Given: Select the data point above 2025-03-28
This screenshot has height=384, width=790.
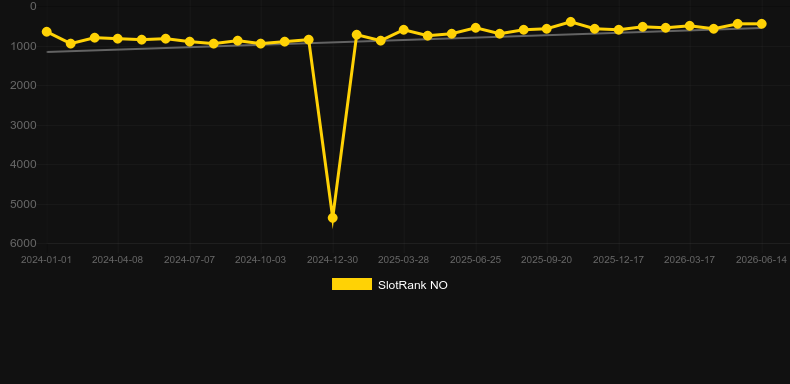Looking at the screenshot, I should pos(404,30).
